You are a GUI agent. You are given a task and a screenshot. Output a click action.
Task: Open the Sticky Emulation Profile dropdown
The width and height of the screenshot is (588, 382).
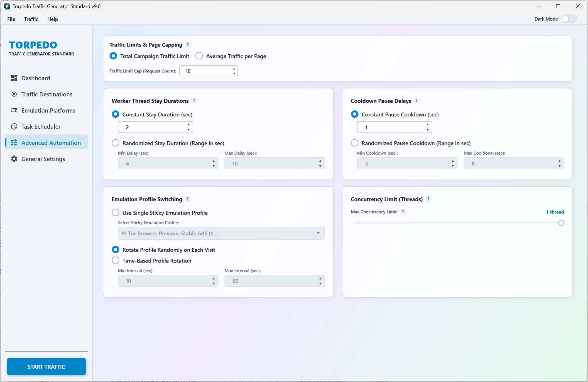tap(221, 233)
